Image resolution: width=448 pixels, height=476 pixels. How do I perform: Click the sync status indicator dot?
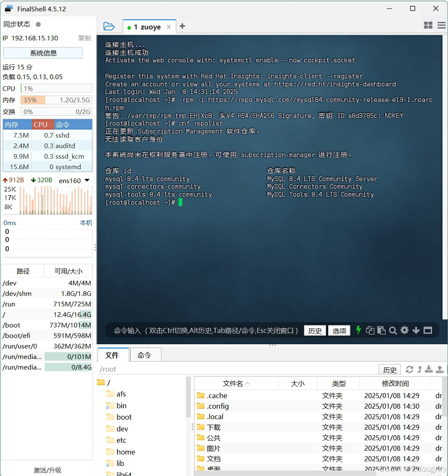38,24
